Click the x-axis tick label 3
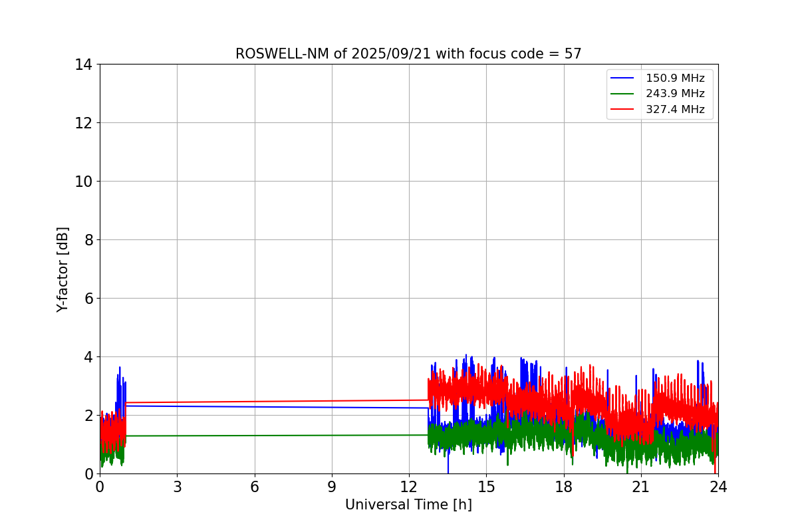 pyautogui.click(x=177, y=487)
